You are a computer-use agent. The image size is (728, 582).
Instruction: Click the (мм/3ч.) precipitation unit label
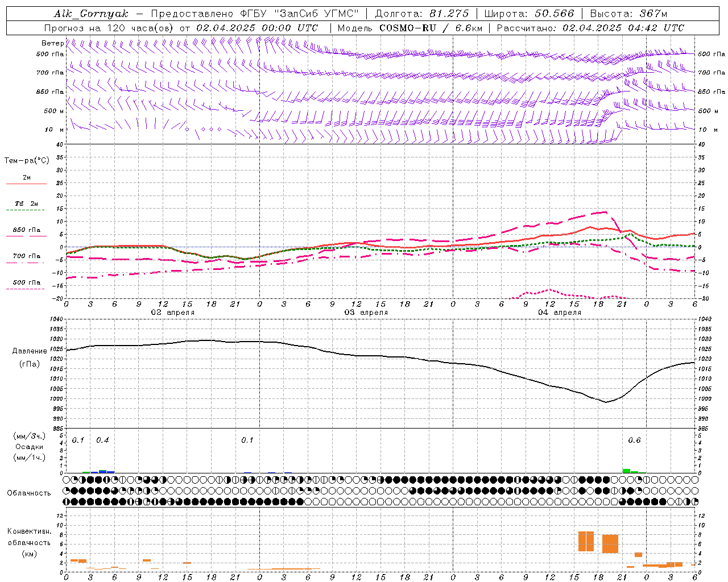(x=30, y=436)
